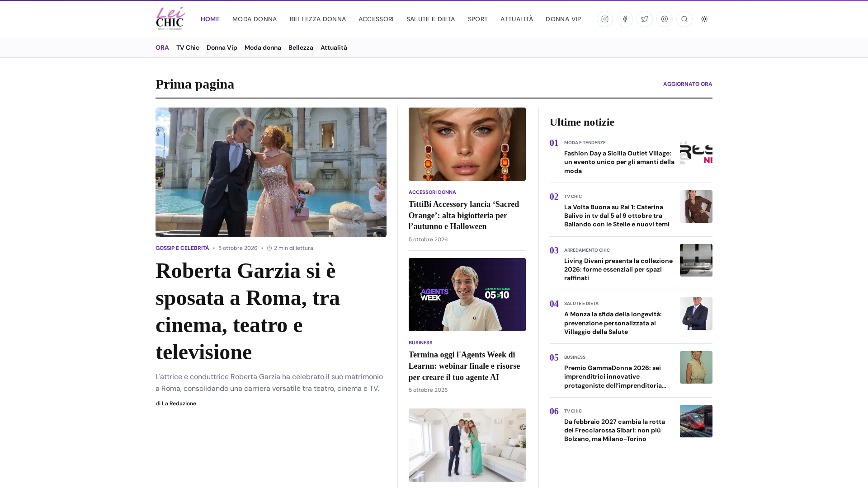Open the Roberta Garzia wedding photo
Viewport: 868px width, 488px height.
(271, 172)
